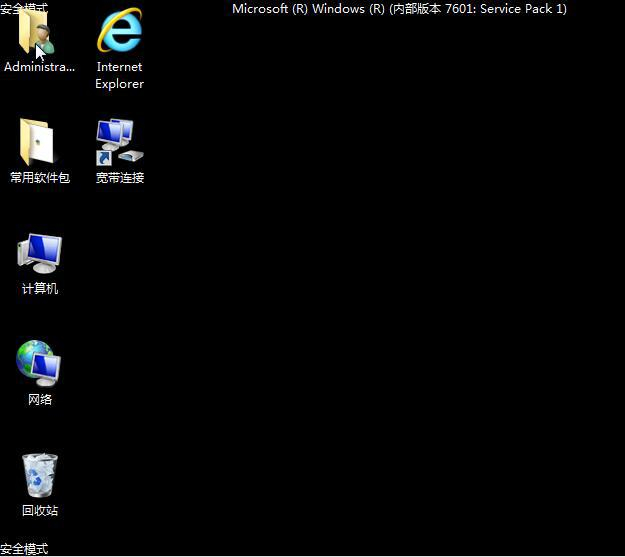Image resolution: width=625 pixels, height=557 pixels.
Task: Click an empty area of the black desktop
Action: tap(380, 300)
